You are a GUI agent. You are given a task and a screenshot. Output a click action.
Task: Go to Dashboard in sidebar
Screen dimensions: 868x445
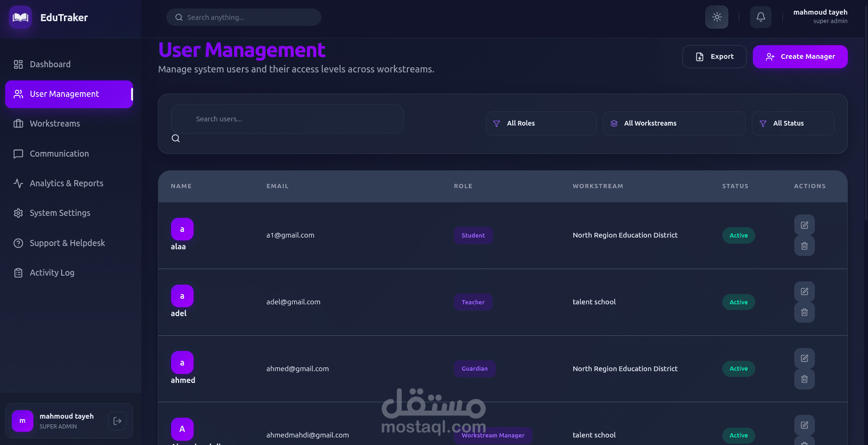point(69,64)
